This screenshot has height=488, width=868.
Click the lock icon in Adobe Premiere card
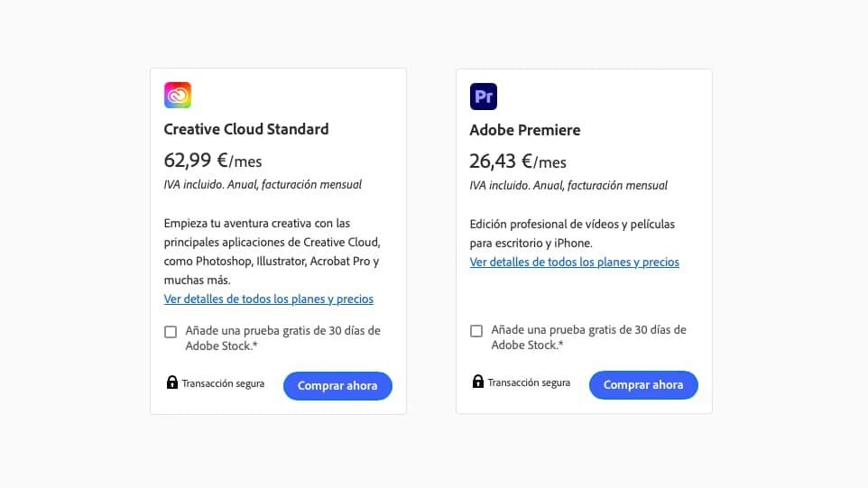[x=478, y=382]
